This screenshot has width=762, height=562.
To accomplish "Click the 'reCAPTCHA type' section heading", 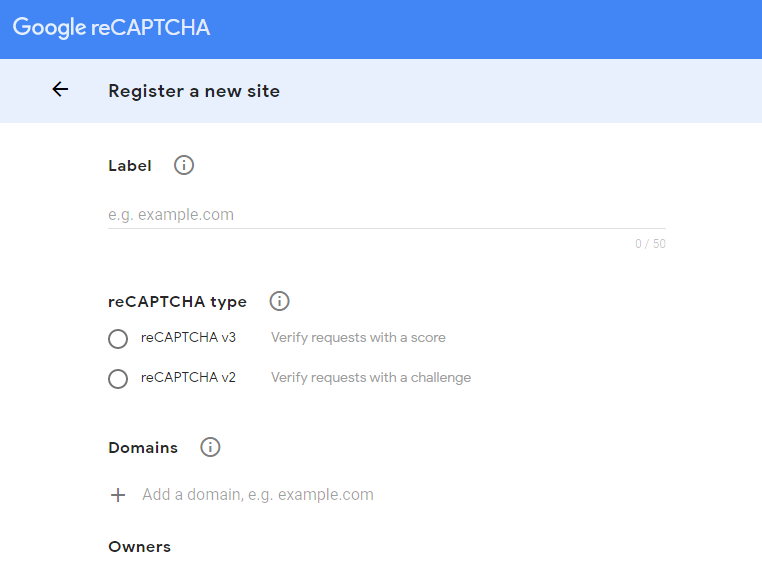I will point(177,302).
